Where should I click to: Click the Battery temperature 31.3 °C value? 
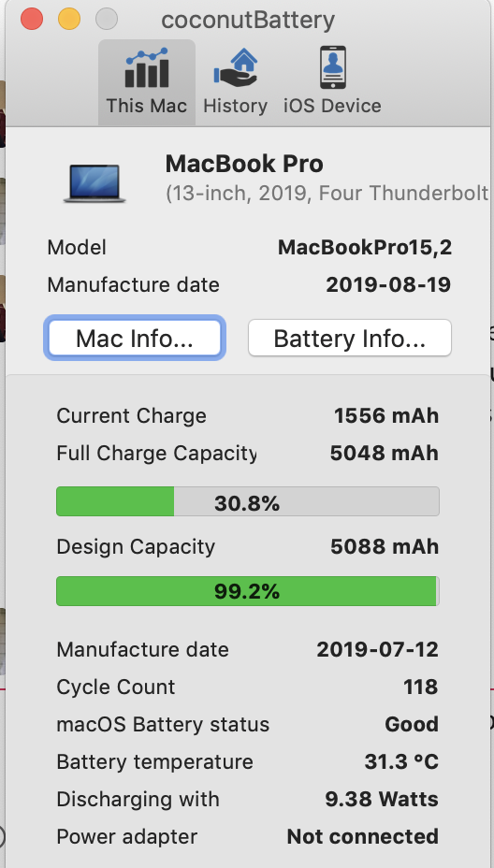tap(401, 761)
